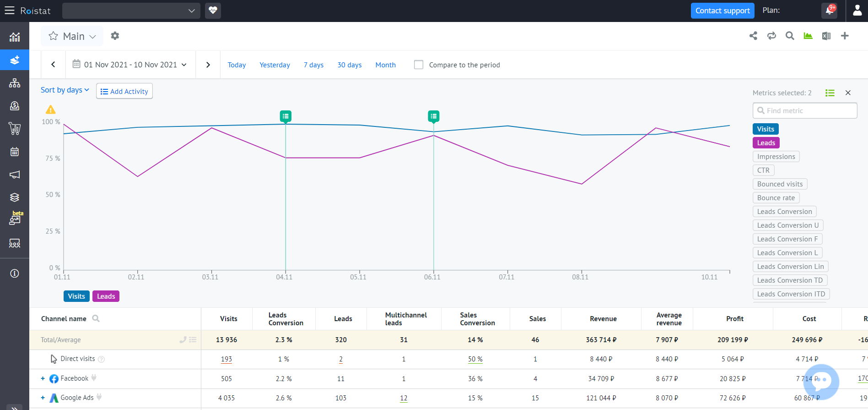Click the Add Activity button

pyautogui.click(x=124, y=91)
